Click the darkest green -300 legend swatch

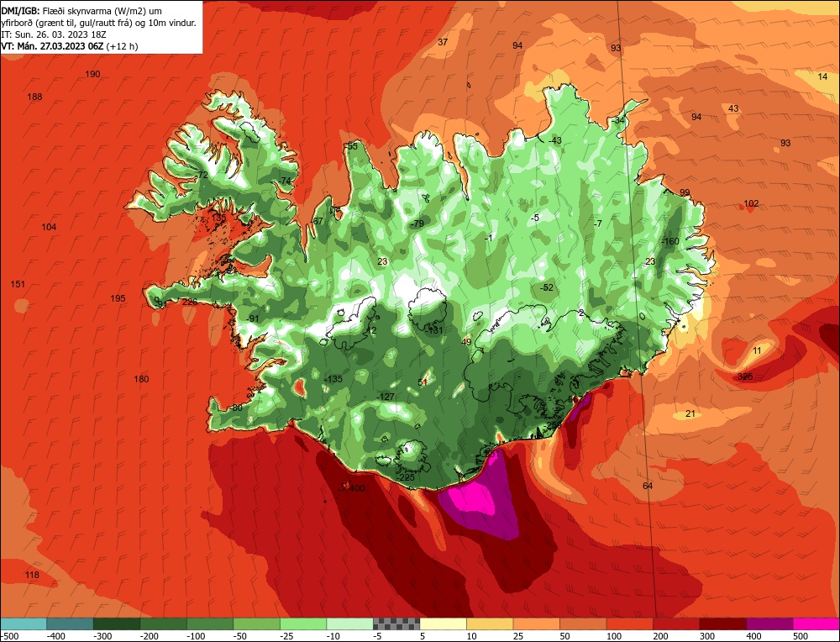point(117,624)
